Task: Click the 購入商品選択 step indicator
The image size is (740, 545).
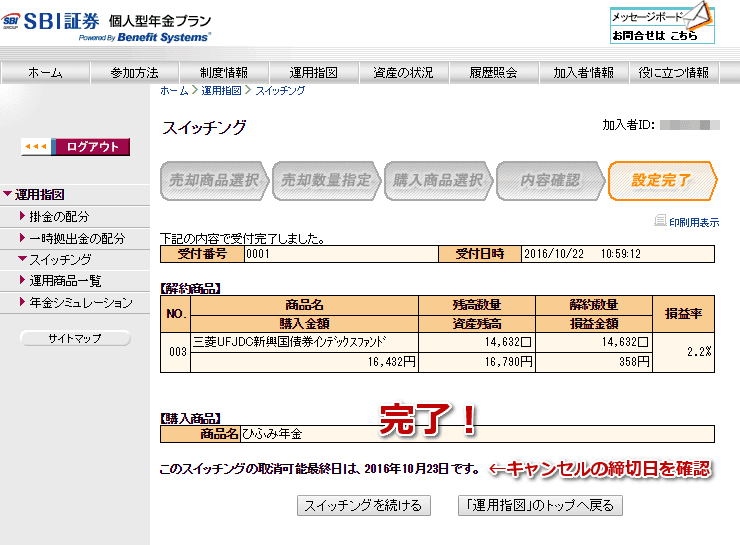Action: [x=438, y=181]
